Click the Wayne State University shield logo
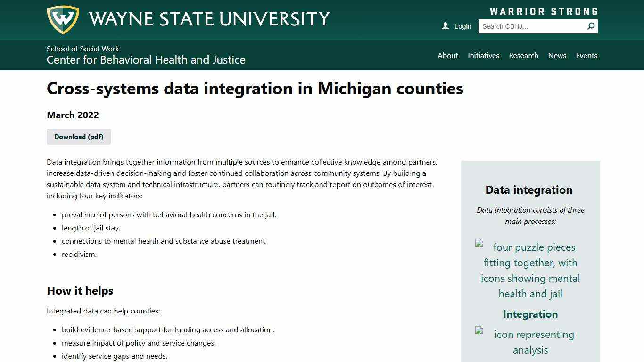Screen dimensions: 644x362 tap(63, 19)
